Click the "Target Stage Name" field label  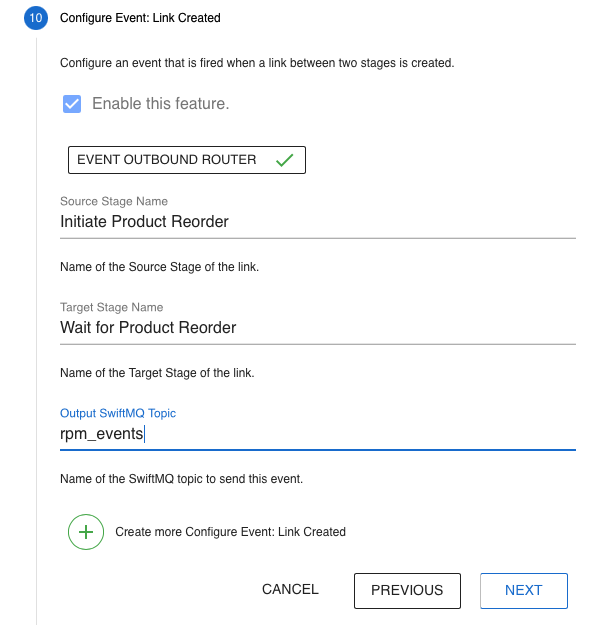coord(111,307)
